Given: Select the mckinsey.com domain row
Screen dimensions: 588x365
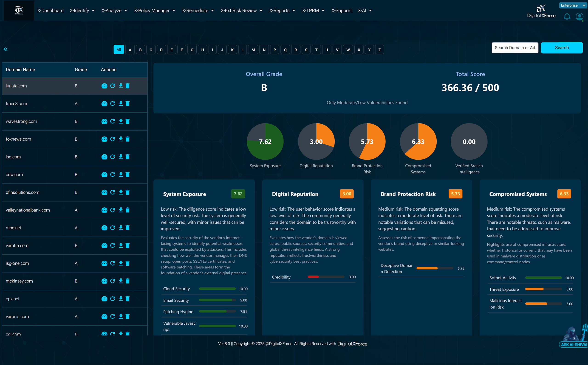Looking at the screenshot, I should tap(75, 281).
